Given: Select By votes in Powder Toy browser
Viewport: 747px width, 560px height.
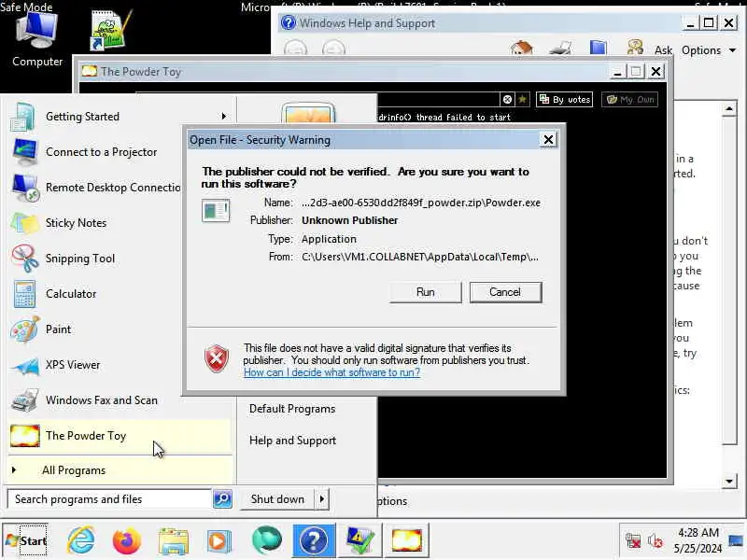Looking at the screenshot, I should tap(565, 100).
